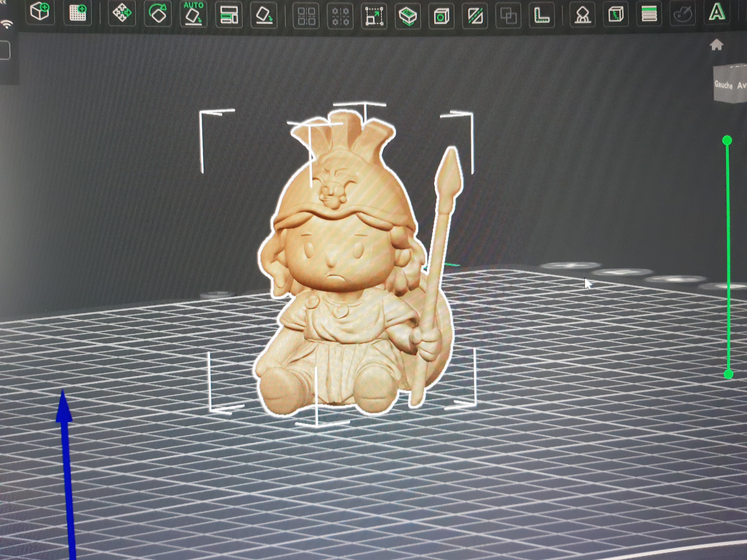
Task: Click the diagonal cut model icon
Action: [475, 16]
